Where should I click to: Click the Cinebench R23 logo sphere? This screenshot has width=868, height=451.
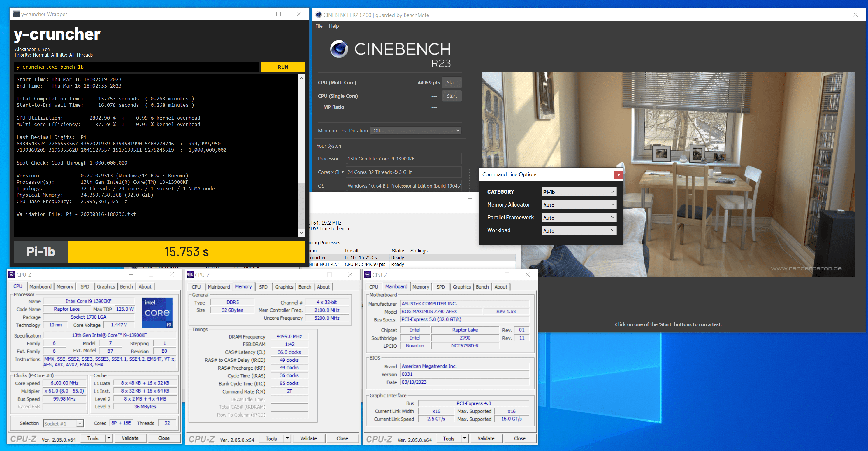coord(339,49)
